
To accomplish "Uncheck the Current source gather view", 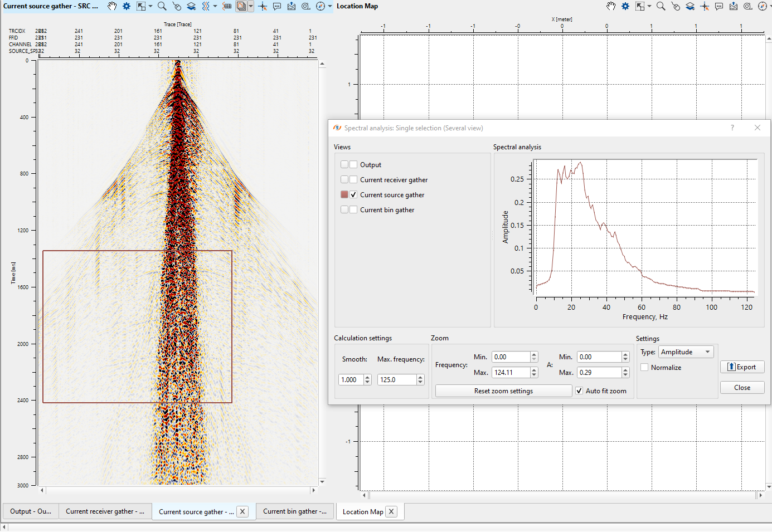I will (x=353, y=195).
